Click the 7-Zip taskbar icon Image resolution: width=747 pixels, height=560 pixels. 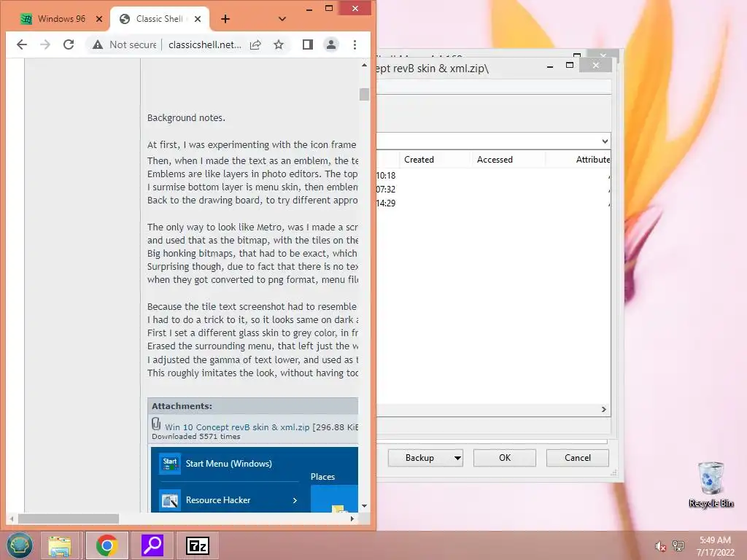click(198, 545)
